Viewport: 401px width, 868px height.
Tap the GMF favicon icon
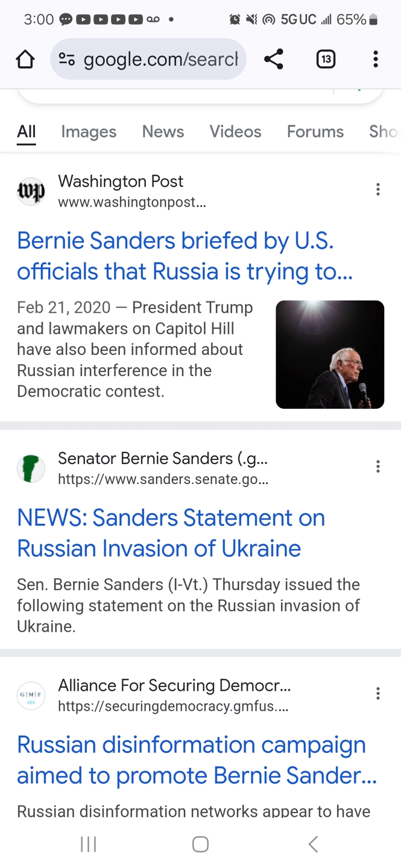click(x=31, y=696)
